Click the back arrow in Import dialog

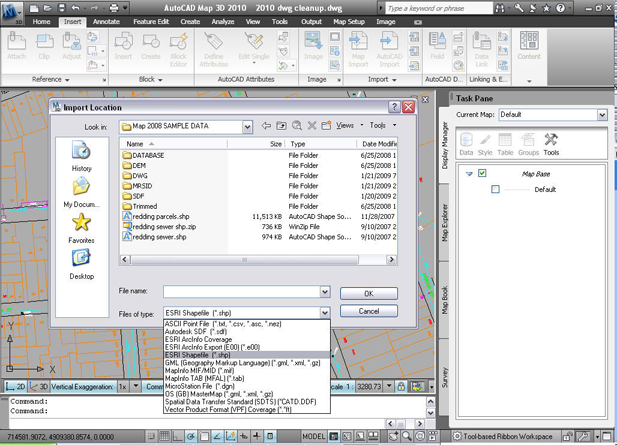266,126
